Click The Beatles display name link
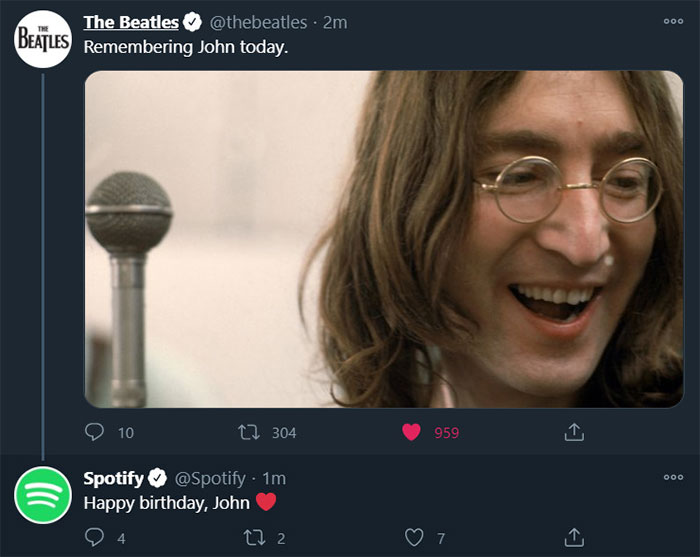The image size is (700, 557). click(131, 22)
